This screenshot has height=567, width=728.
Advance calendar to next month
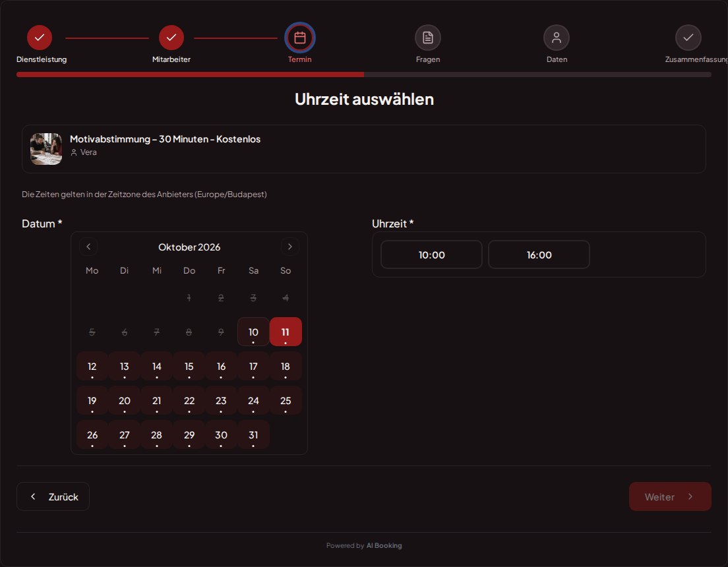[x=289, y=247]
